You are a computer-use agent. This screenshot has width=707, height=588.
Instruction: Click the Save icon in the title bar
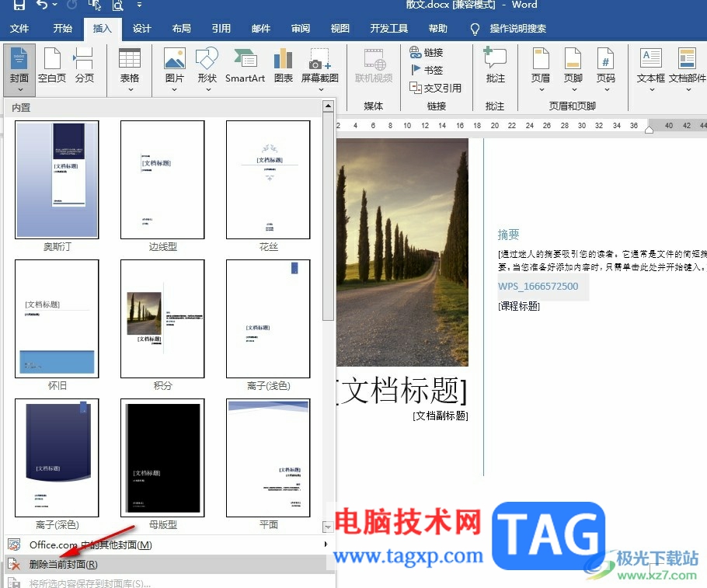pos(19,5)
